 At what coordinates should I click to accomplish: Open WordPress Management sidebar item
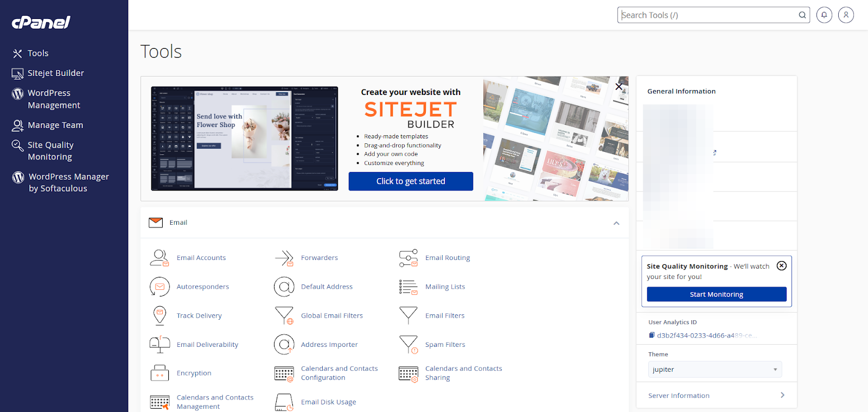[54, 99]
